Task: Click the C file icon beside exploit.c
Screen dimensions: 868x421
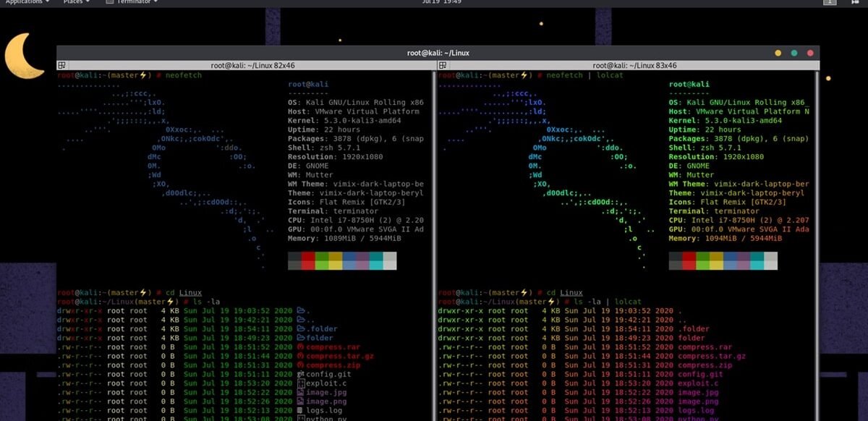Action: pos(300,383)
